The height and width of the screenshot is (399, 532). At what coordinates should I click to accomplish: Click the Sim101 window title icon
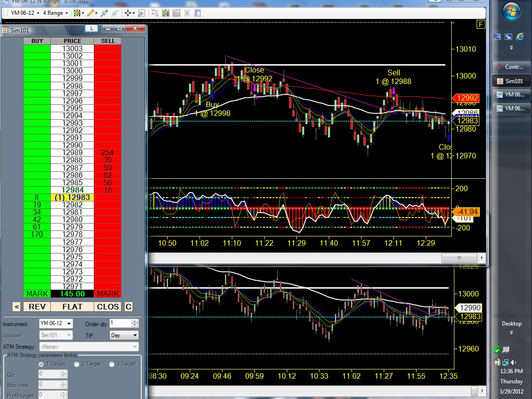tap(5, 30)
